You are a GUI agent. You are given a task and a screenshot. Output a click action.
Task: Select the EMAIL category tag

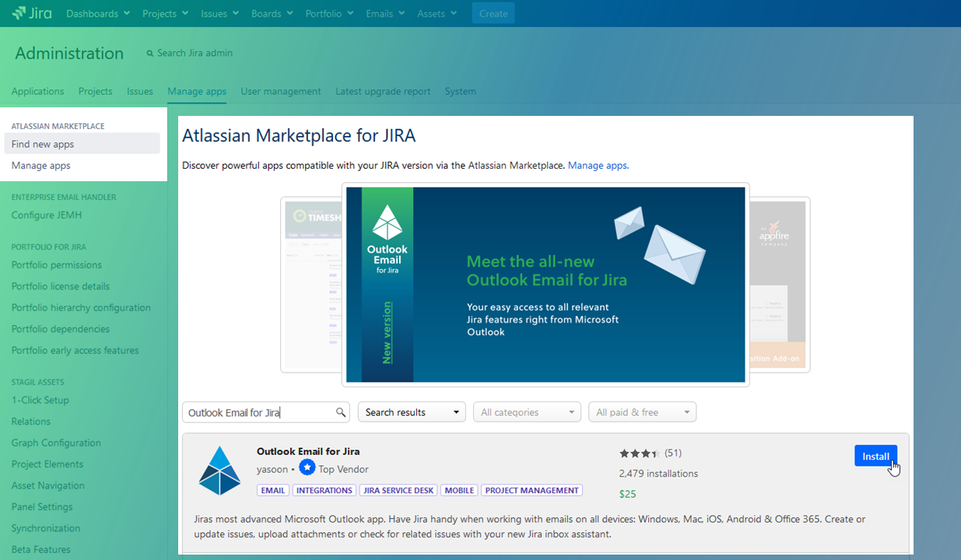(273, 491)
